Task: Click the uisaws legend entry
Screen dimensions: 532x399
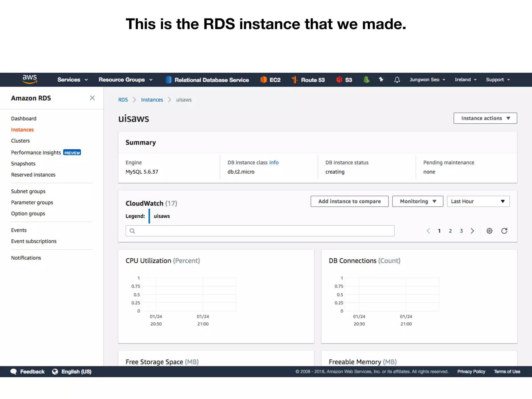Action: pyautogui.click(x=162, y=216)
